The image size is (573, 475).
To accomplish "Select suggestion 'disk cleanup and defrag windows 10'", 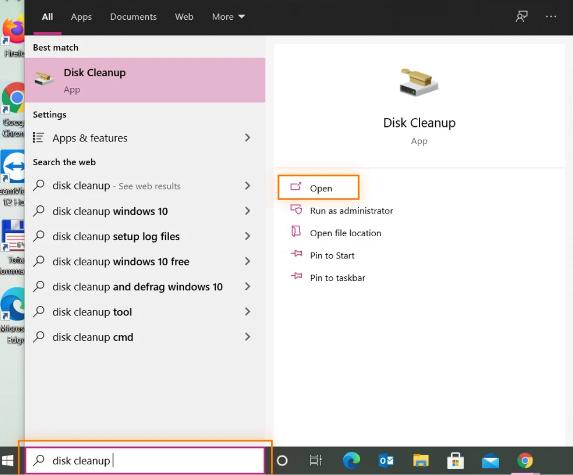I will coord(145,286).
